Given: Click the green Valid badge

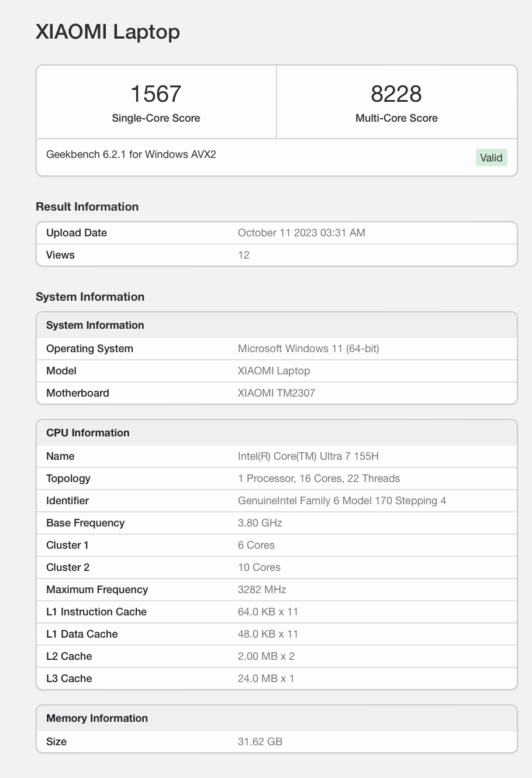Looking at the screenshot, I should [x=490, y=157].
